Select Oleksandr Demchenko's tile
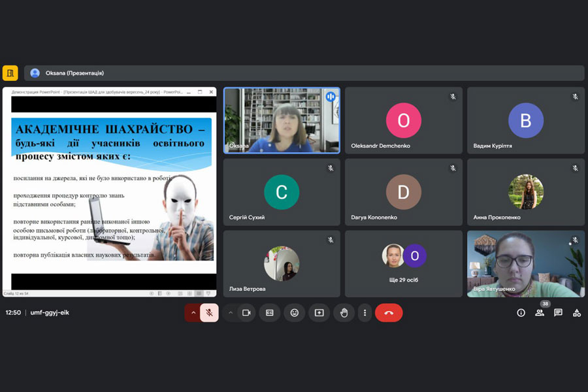The image size is (588, 392). point(404,120)
